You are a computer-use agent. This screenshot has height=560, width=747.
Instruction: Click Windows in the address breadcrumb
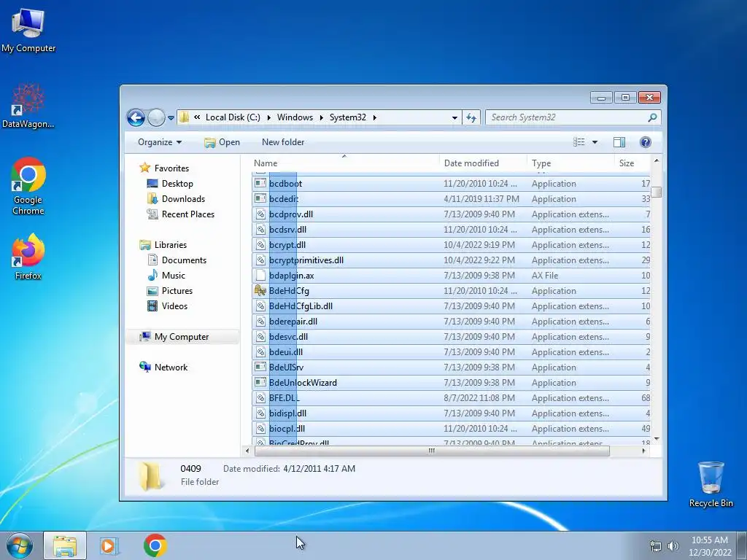pyautogui.click(x=295, y=117)
